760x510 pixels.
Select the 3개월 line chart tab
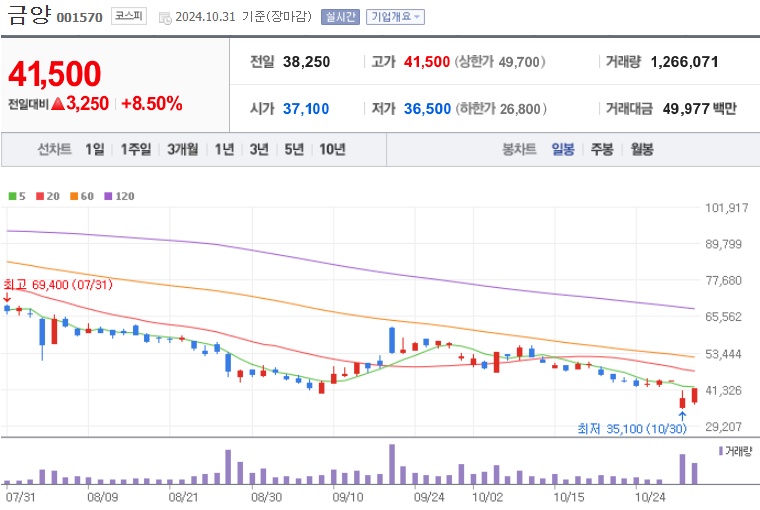click(183, 149)
